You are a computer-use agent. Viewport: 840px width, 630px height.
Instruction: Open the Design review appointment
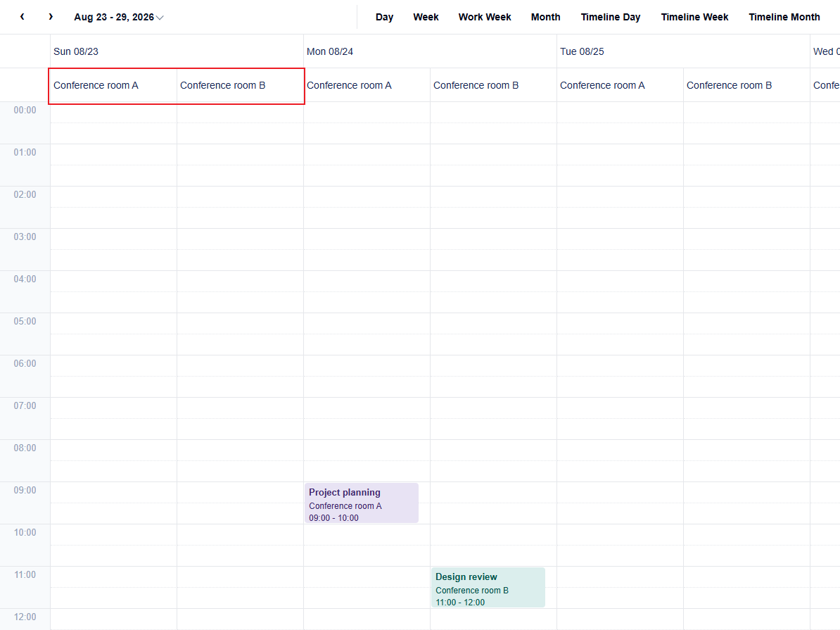(x=488, y=588)
